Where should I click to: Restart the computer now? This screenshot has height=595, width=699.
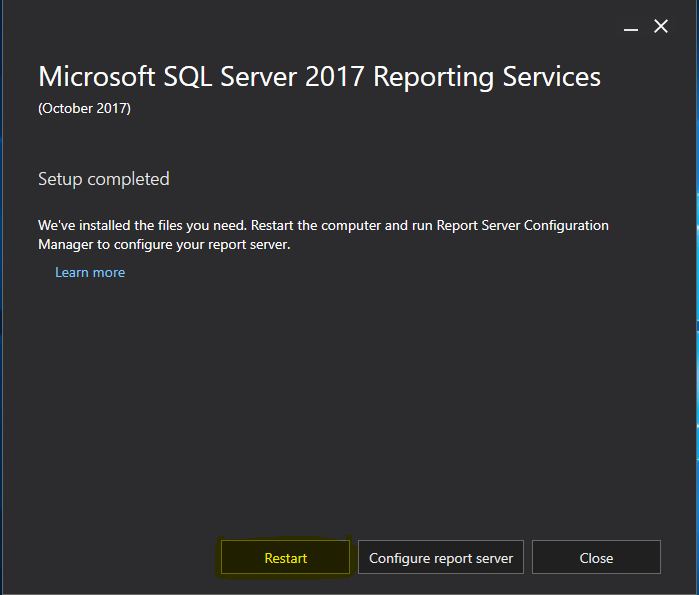point(285,557)
